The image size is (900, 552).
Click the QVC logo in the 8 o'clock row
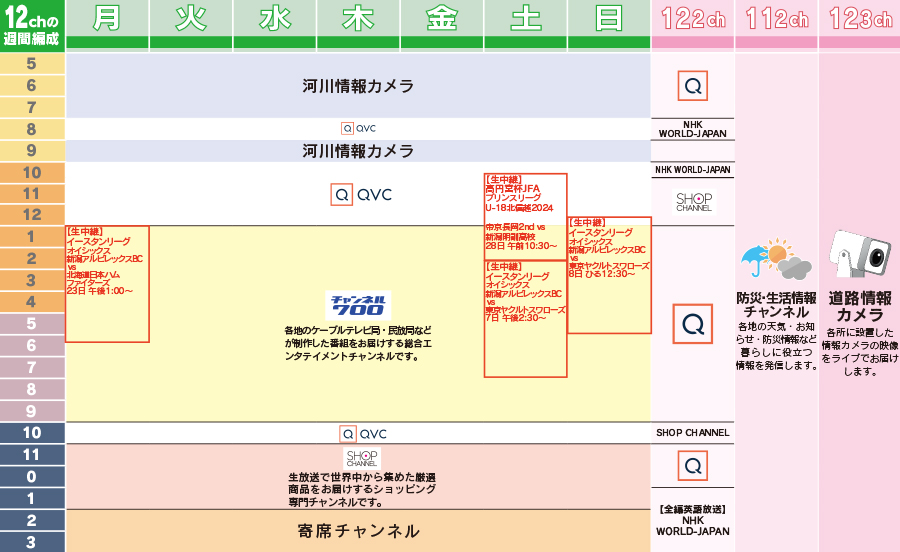358,129
